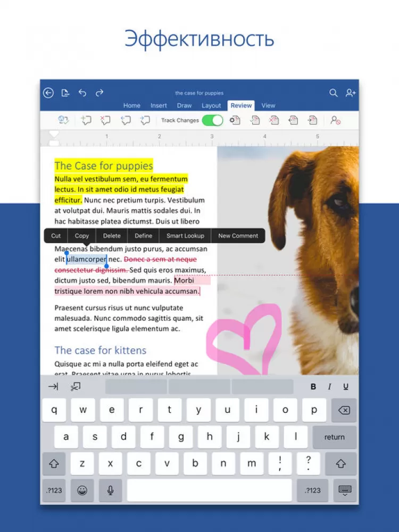
Task: Click the first line indent ruler marker
Action: pyautogui.click(x=54, y=134)
